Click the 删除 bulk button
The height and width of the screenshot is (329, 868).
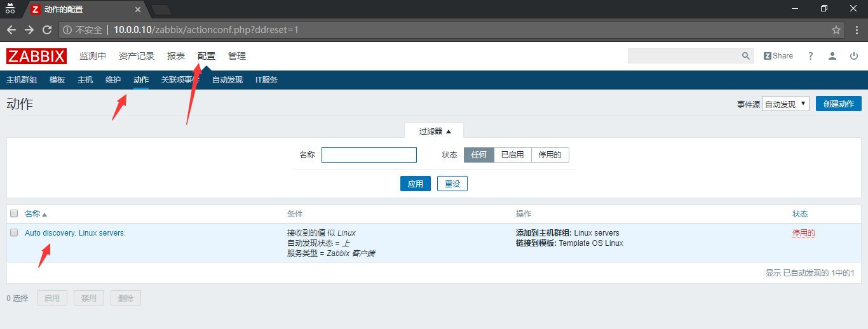pyautogui.click(x=126, y=298)
